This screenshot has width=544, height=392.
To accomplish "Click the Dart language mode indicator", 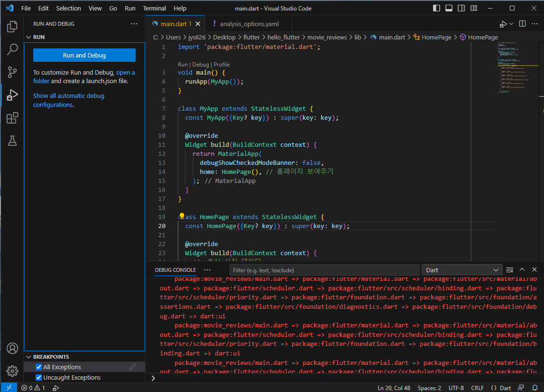I will (505, 388).
